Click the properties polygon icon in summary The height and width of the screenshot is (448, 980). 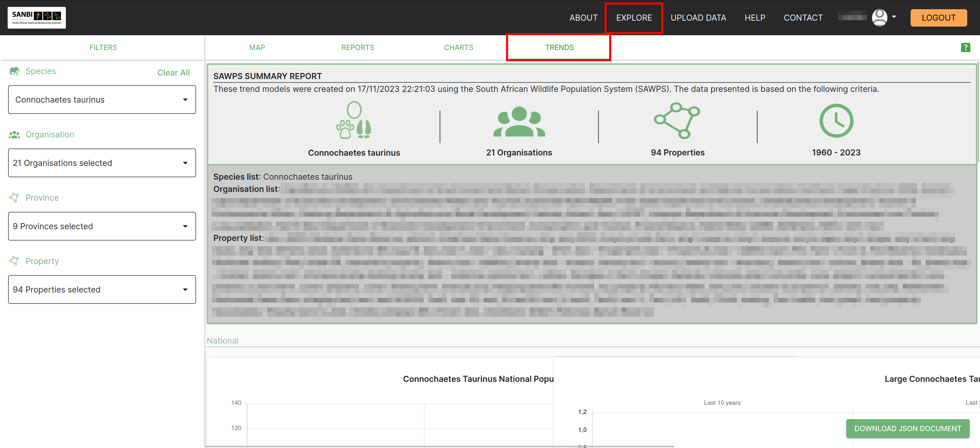[x=677, y=120]
